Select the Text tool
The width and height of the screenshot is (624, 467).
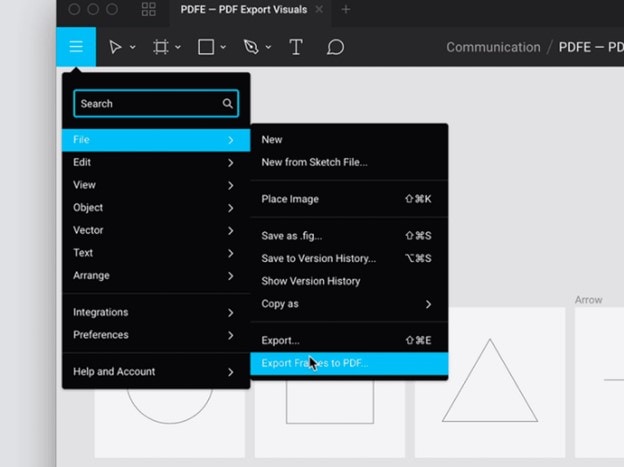(x=296, y=47)
